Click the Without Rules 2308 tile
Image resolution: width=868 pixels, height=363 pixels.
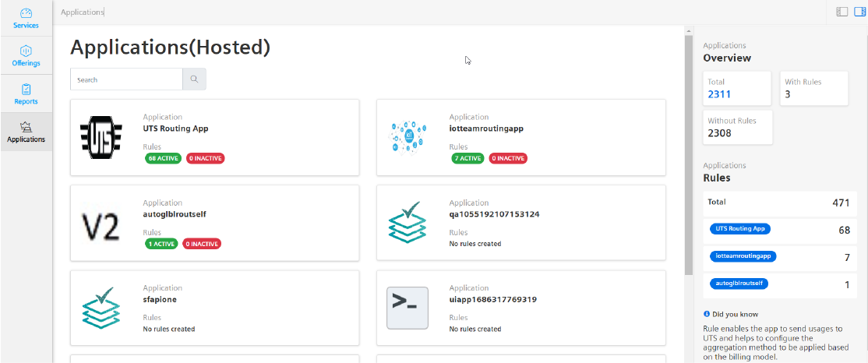pos(737,127)
